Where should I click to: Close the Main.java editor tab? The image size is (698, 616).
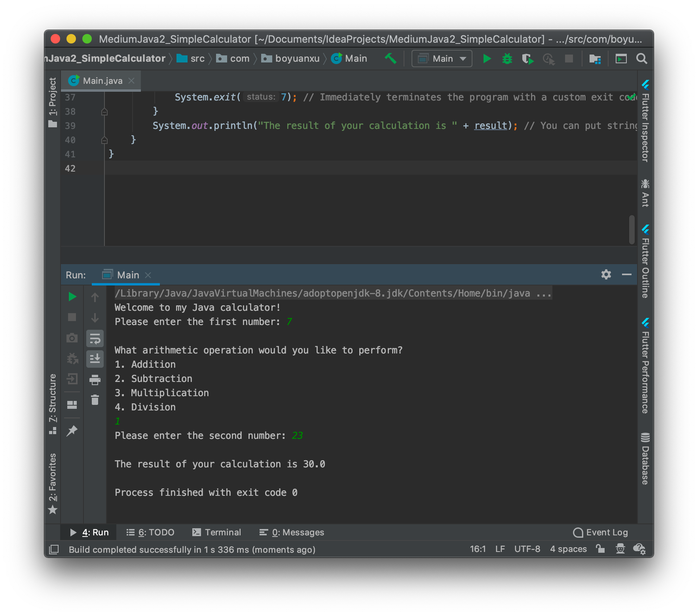(131, 80)
